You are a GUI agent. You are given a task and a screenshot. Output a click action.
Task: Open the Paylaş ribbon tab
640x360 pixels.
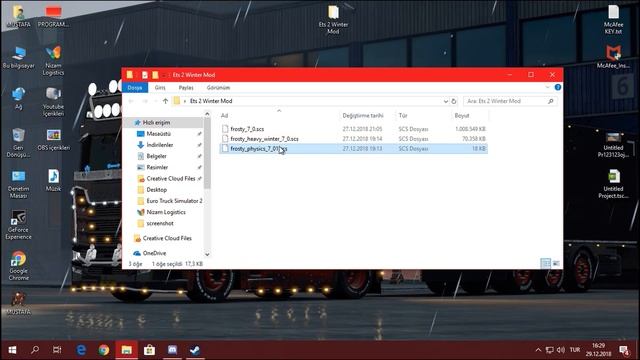coord(186,88)
